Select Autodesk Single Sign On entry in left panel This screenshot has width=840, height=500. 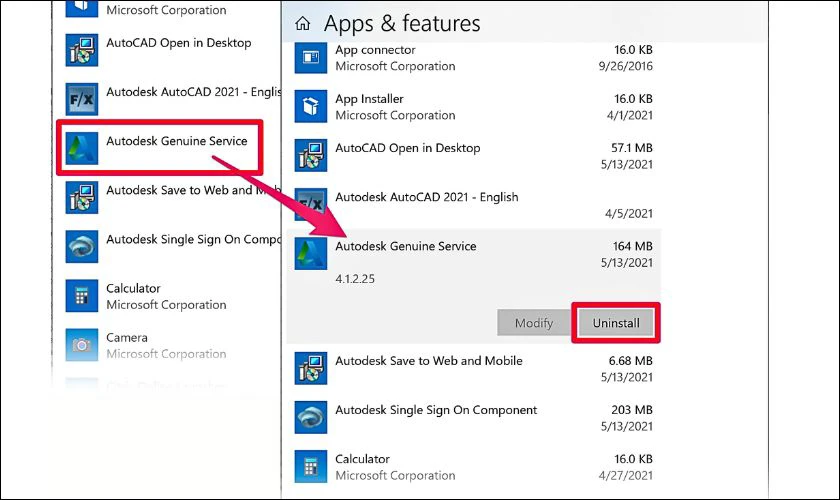(193, 239)
